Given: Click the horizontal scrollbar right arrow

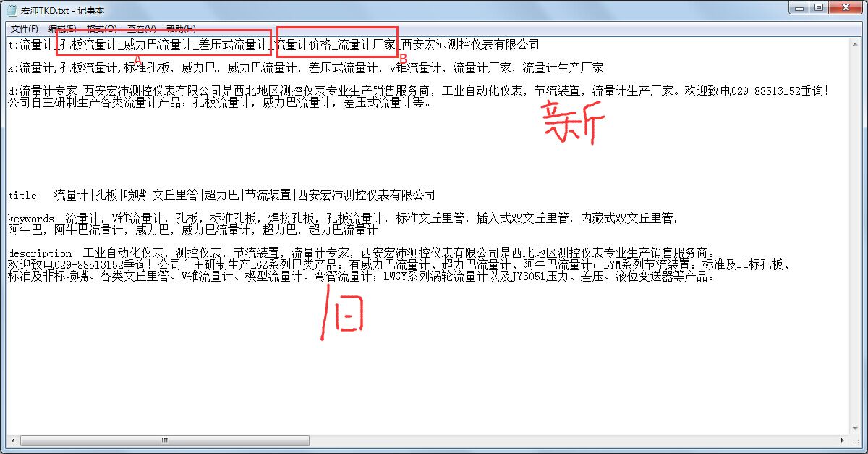Looking at the screenshot, I should (x=843, y=440).
